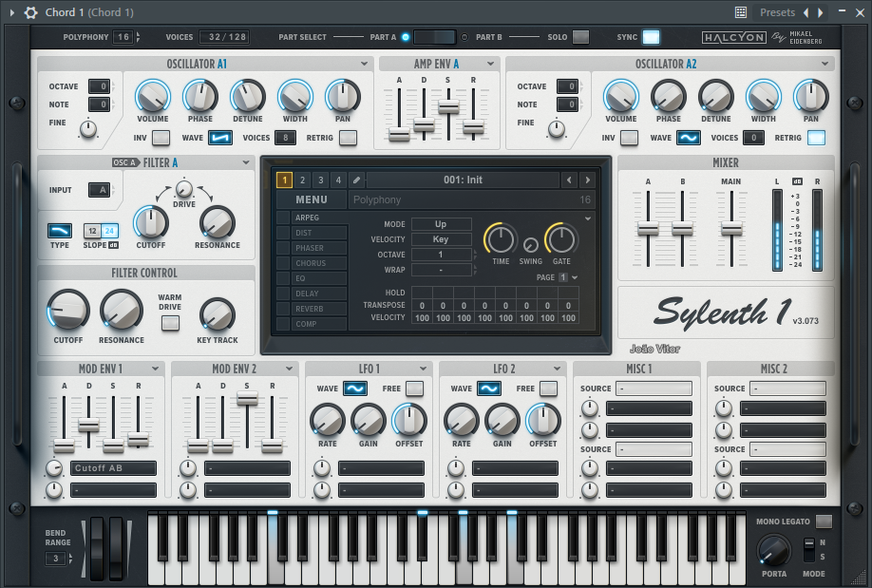This screenshot has height=588, width=872.
Task: Click the Oscillator A1 Voices value box
Action: [285, 138]
